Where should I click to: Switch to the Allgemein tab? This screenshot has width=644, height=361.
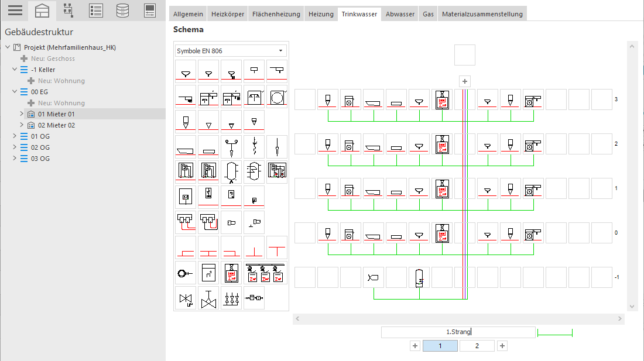188,14
